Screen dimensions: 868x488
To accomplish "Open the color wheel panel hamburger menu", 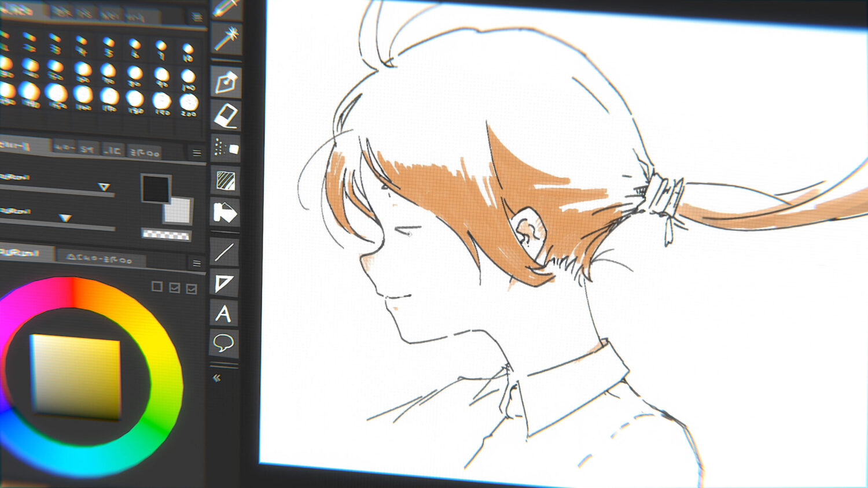I will (x=197, y=264).
